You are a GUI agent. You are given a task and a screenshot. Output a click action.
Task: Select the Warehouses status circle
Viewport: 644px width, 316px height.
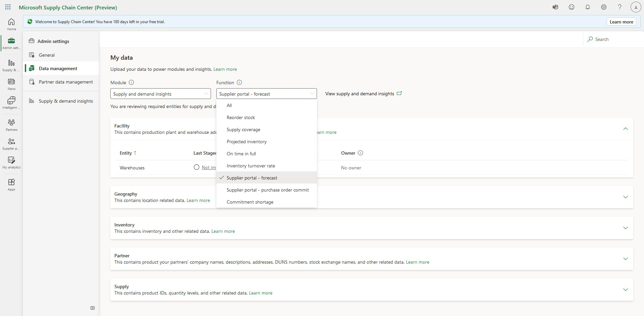tap(197, 167)
